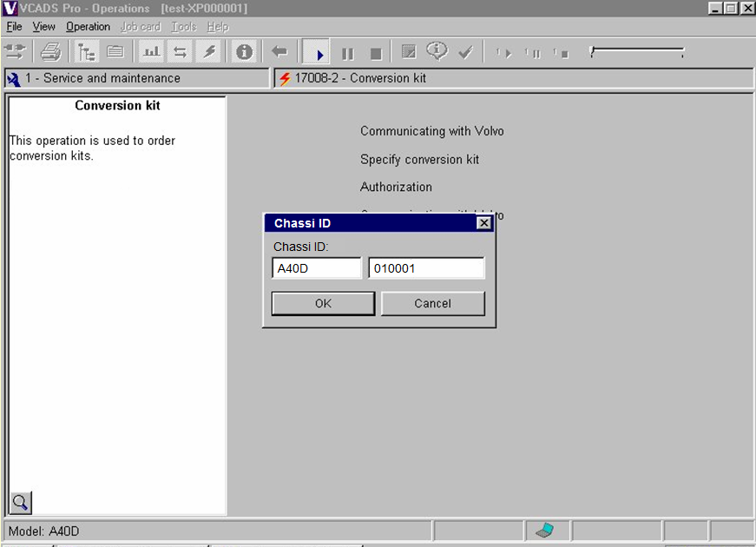Click the checkmark toolbar icon

click(x=466, y=51)
